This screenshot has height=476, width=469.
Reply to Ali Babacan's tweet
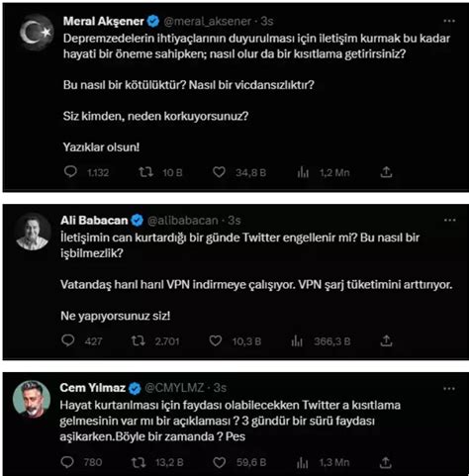[x=68, y=340]
